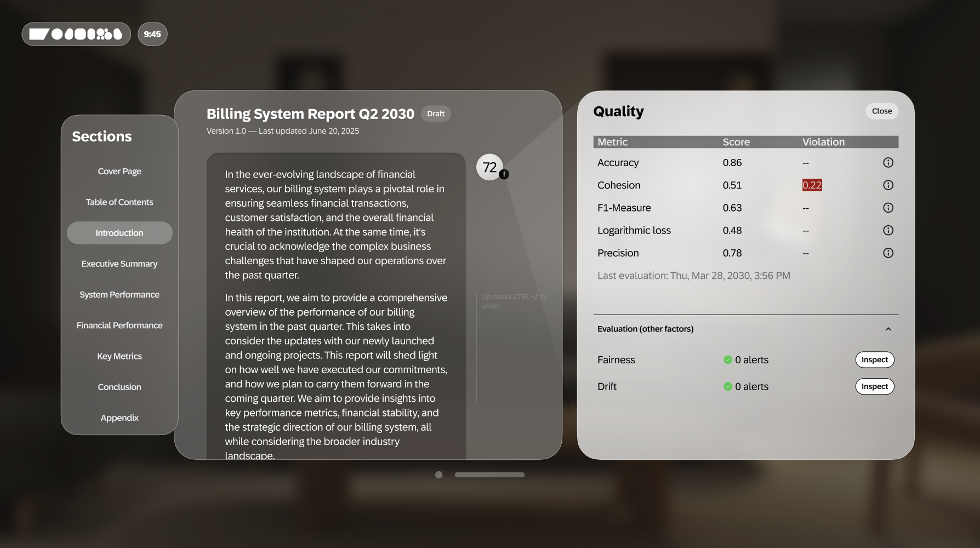Inspect Drift alerts
The width and height of the screenshot is (980, 548).
point(874,386)
